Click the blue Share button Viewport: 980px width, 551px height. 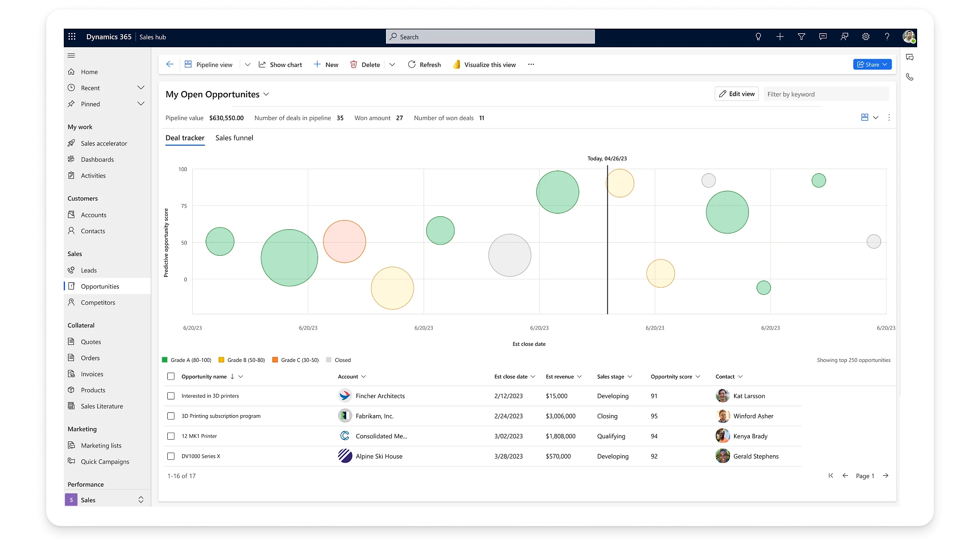[872, 65]
